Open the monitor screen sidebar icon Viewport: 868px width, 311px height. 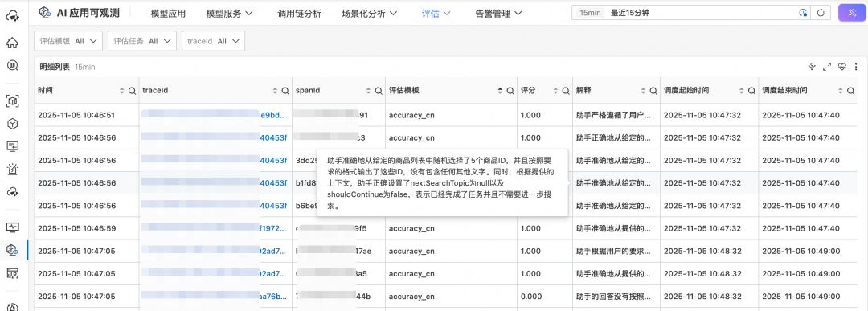point(12,146)
